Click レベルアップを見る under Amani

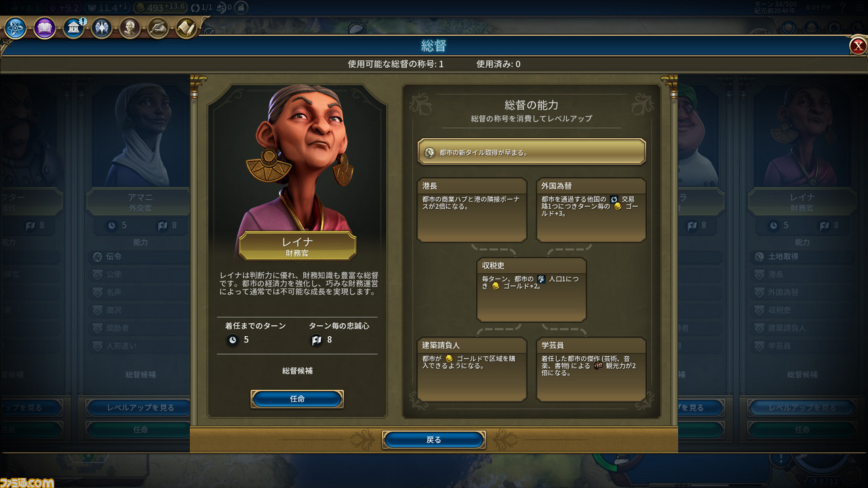pyautogui.click(x=140, y=408)
